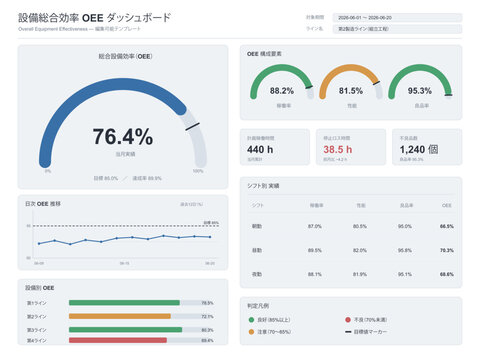Click the OEE 構成要素 section heading

coord(264,54)
